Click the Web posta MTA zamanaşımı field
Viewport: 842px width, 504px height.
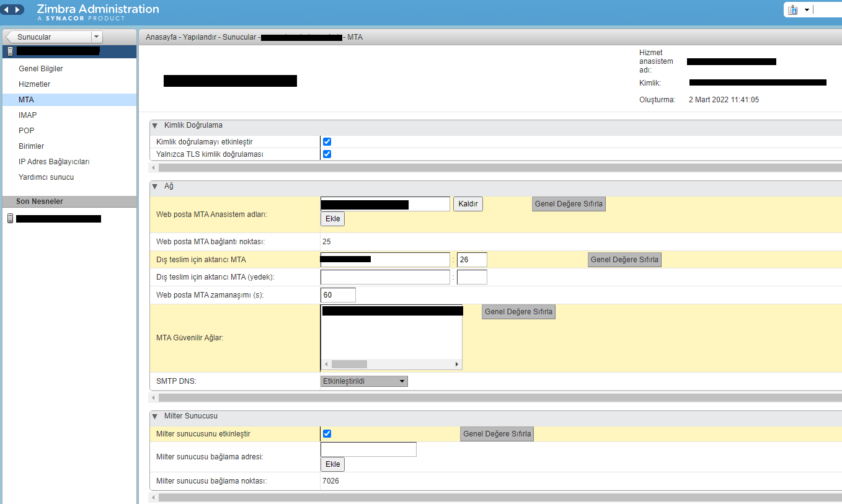click(x=338, y=295)
